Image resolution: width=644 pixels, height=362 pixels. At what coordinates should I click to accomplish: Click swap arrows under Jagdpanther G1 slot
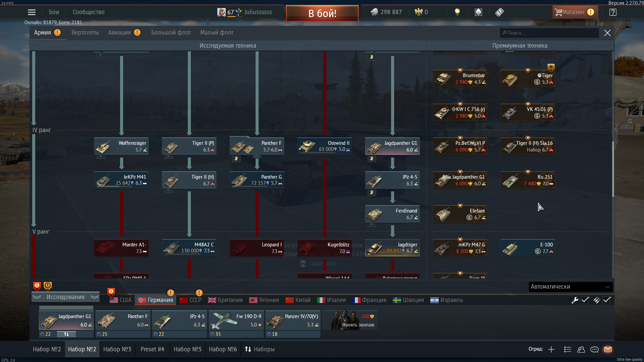click(66, 334)
